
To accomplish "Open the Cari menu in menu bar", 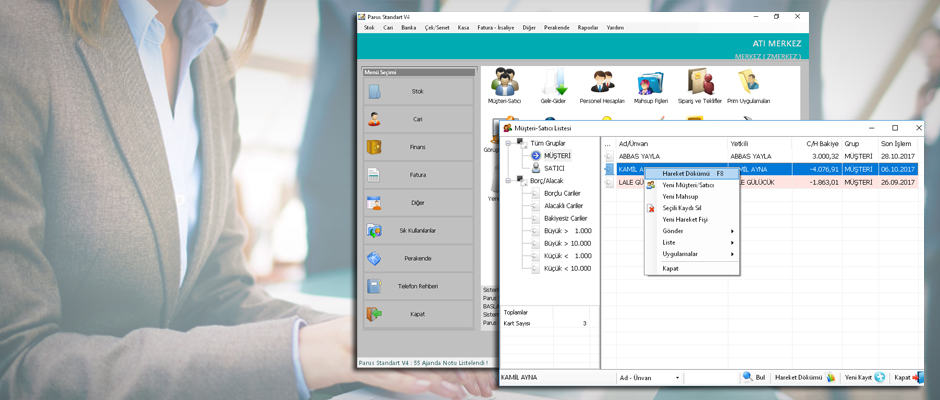I will pos(388,28).
